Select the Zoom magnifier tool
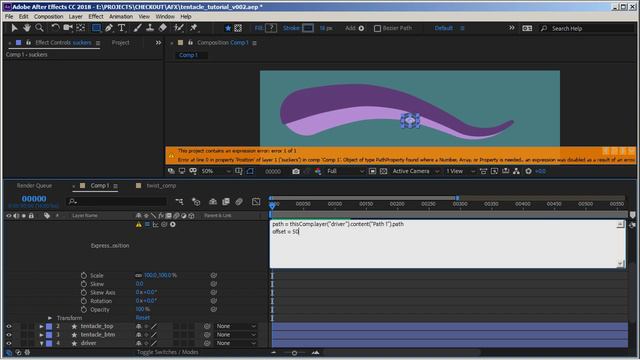The image size is (640, 360). (x=39, y=28)
